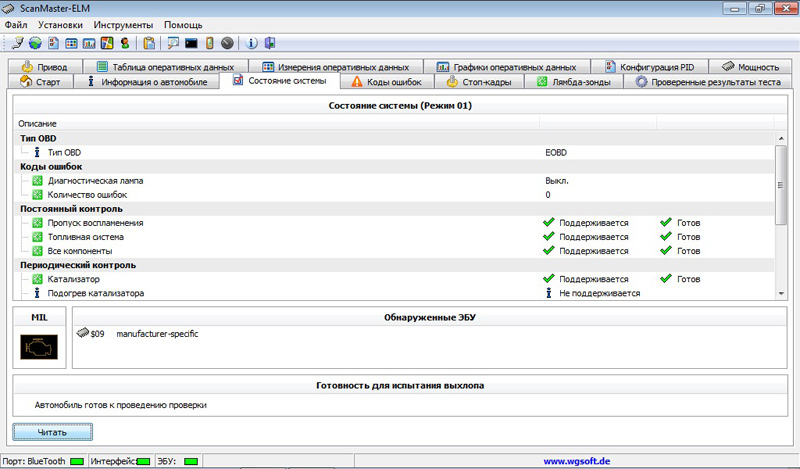The image size is (800, 469).
Task: Open the Файл menu
Action: click(x=16, y=24)
